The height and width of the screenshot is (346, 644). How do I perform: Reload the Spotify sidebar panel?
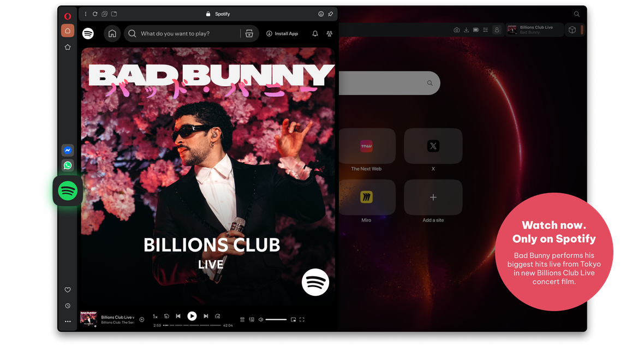(95, 14)
